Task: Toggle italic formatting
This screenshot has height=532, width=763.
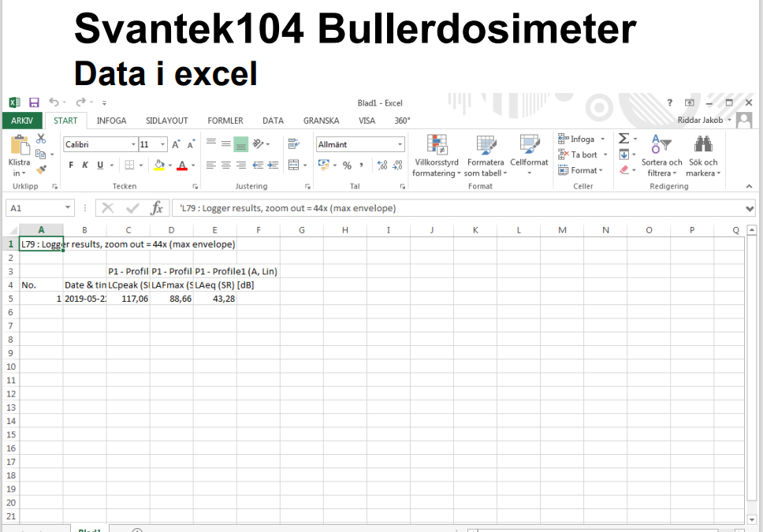Action: 85,164
